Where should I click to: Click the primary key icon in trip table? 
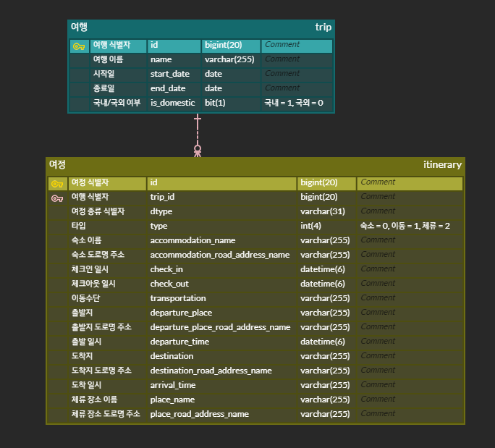point(79,46)
